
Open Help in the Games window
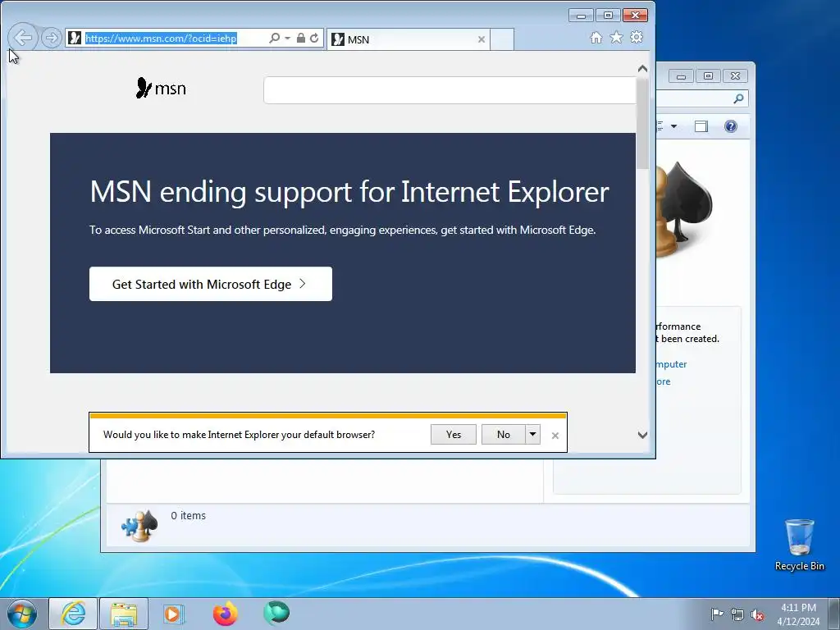[x=731, y=126]
